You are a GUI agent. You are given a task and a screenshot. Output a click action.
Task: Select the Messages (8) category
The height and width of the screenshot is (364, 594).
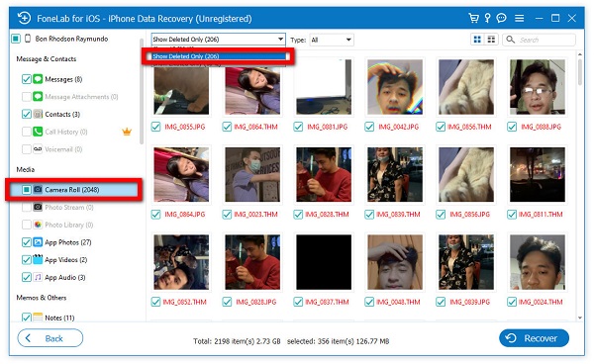coord(63,79)
